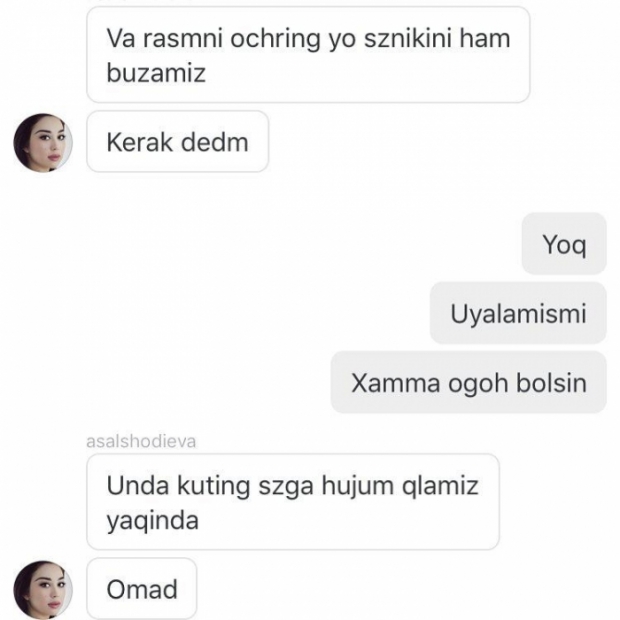Select the 'Kerak dedm' message bubble
This screenshot has height=620, width=620.
coord(178,142)
